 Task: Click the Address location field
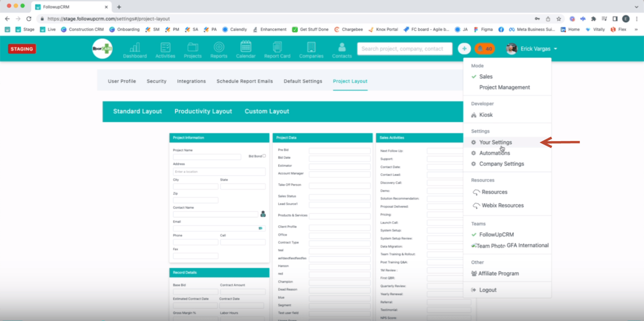219,172
